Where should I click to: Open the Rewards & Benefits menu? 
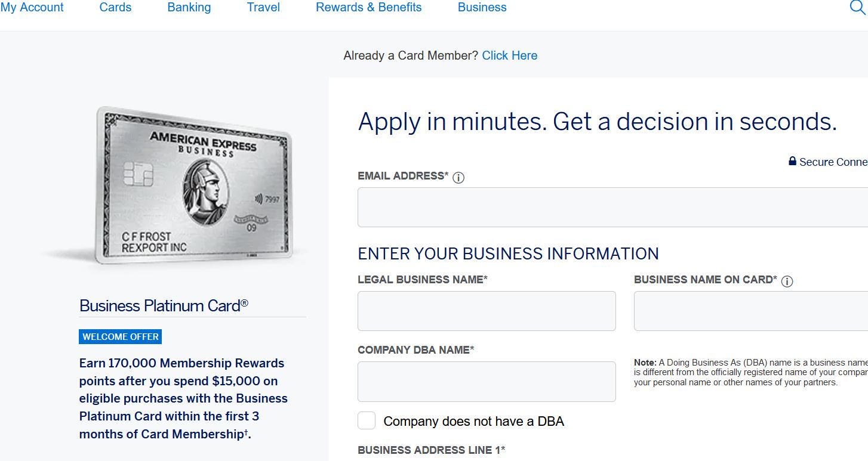(x=369, y=7)
